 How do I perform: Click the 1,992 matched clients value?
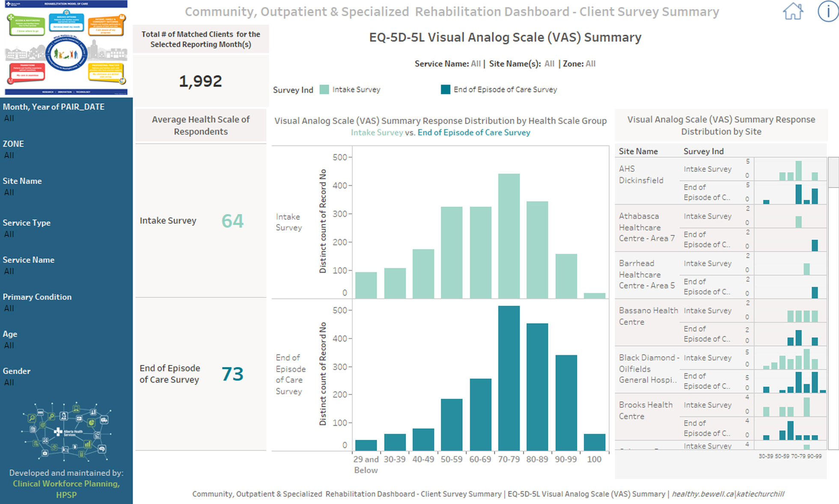200,81
